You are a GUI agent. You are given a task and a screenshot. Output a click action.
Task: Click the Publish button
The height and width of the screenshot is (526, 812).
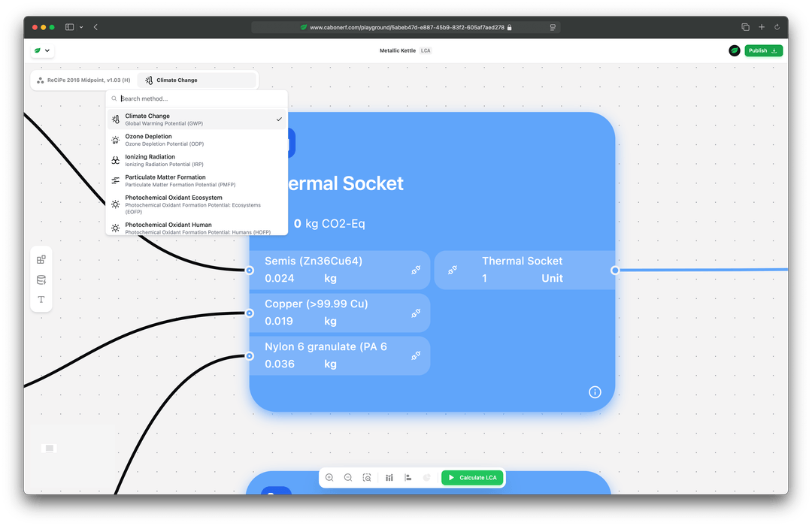[763, 51]
